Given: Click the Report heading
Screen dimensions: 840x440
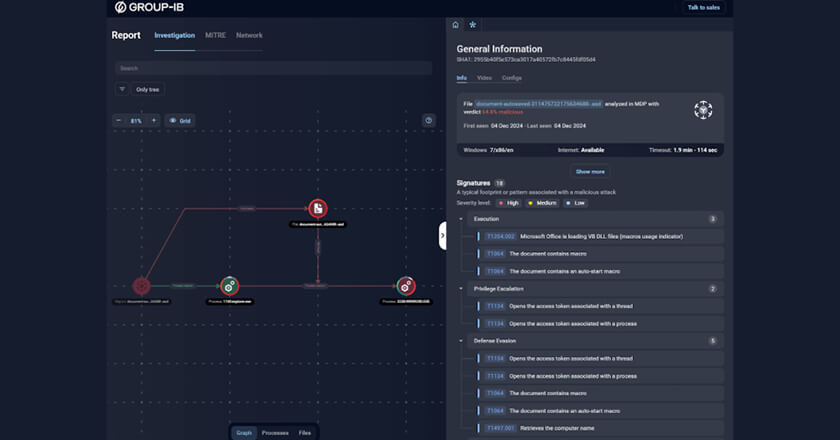Looking at the screenshot, I should 126,35.
